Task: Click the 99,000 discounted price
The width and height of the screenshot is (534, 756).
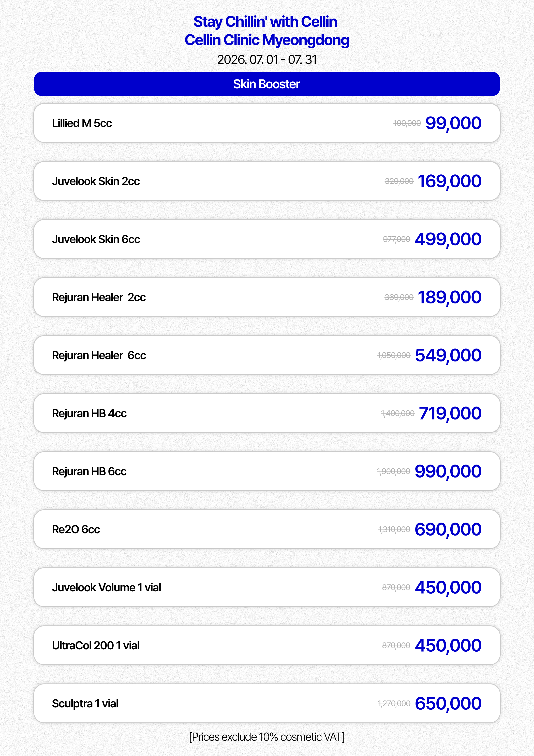Action: tap(453, 123)
